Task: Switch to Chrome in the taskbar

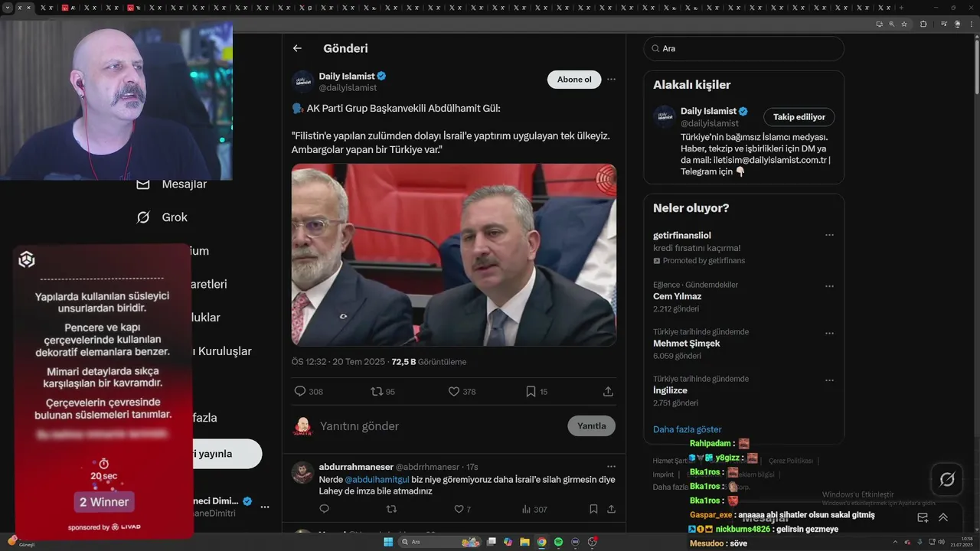Action: pos(541,542)
